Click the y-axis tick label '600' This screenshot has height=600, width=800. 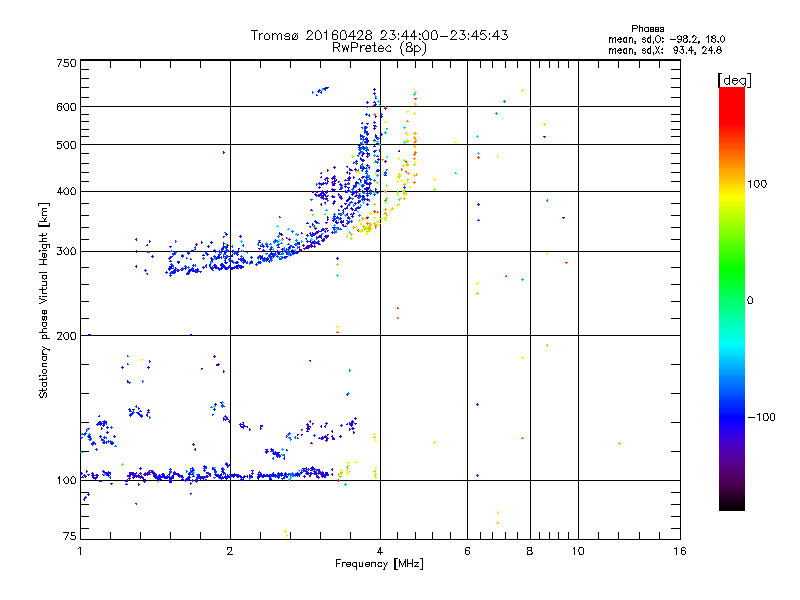(66, 107)
